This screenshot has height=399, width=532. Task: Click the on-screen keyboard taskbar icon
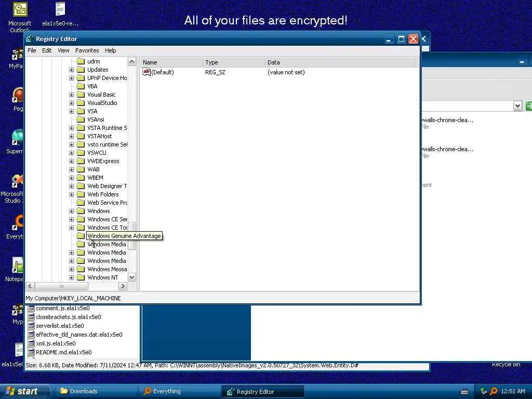464,392
